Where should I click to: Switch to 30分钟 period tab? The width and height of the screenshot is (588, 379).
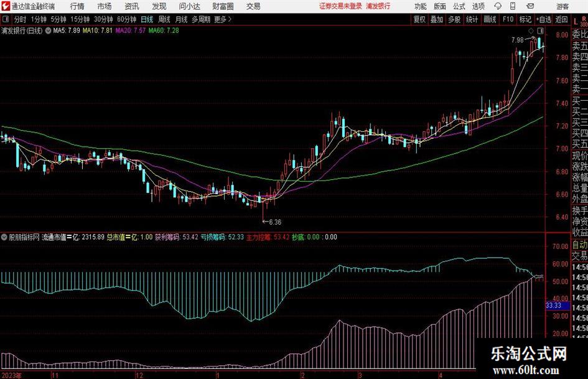tap(103, 19)
